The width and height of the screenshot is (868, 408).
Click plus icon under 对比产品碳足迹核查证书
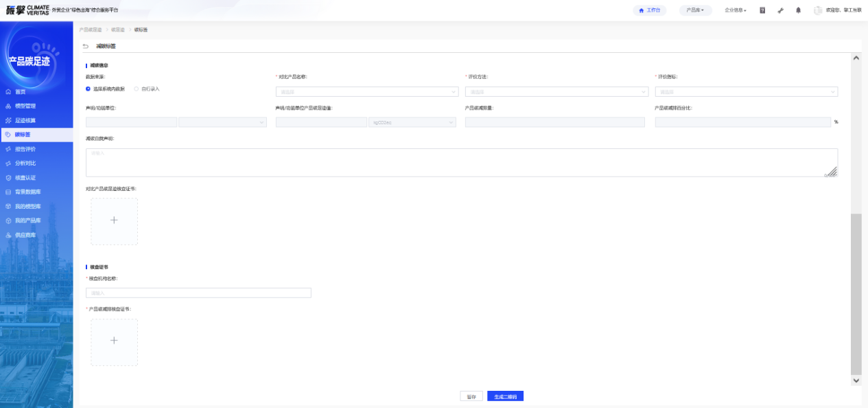pyautogui.click(x=114, y=220)
